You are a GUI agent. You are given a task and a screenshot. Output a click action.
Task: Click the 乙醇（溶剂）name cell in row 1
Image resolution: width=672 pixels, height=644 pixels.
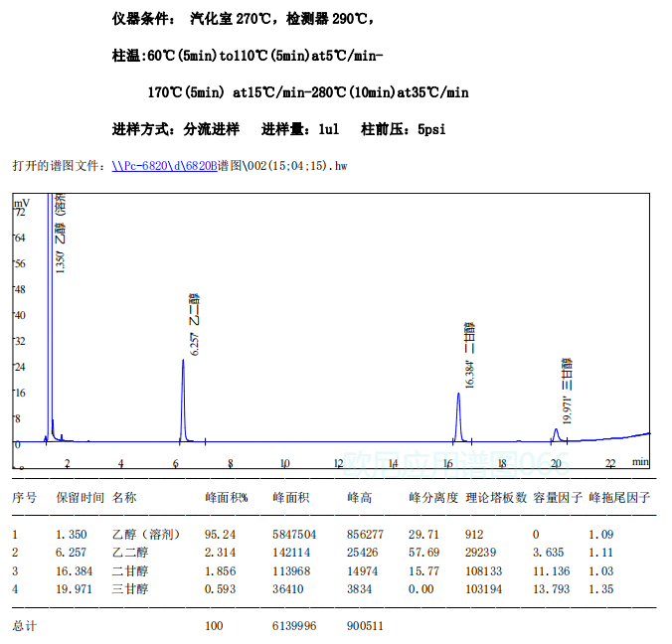(147, 534)
